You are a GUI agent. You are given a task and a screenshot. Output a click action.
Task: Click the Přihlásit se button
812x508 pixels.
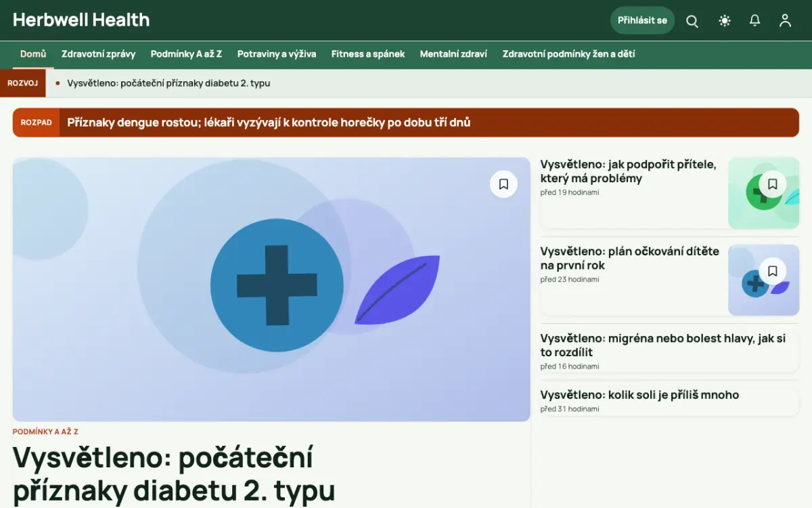[x=642, y=20]
